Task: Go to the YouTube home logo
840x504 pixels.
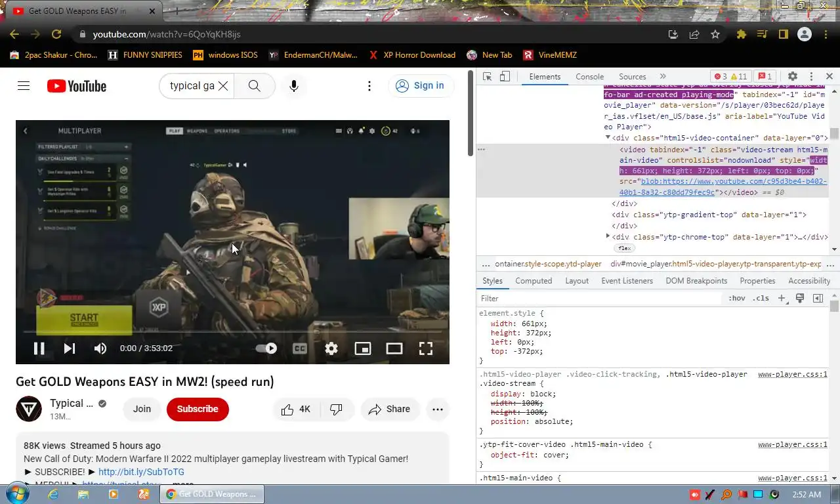Action: pos(77,86)
